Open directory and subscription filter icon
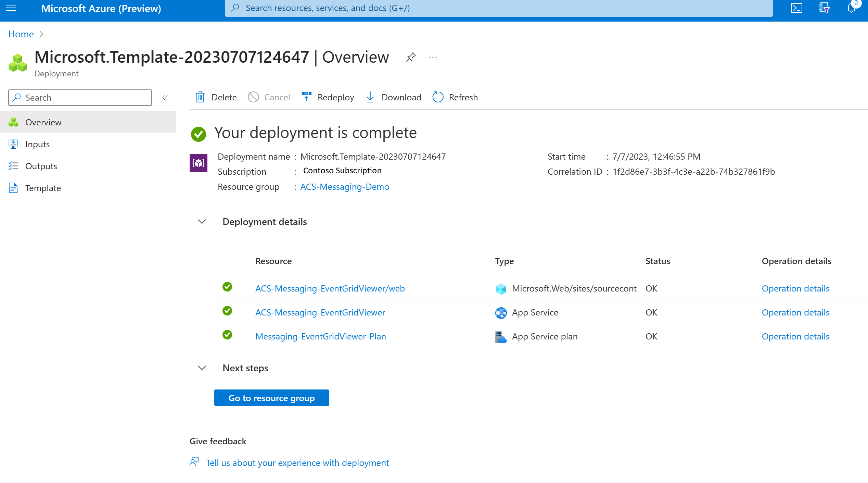The height and width of the screenshot is (483, 868). [x=824, y=8]
